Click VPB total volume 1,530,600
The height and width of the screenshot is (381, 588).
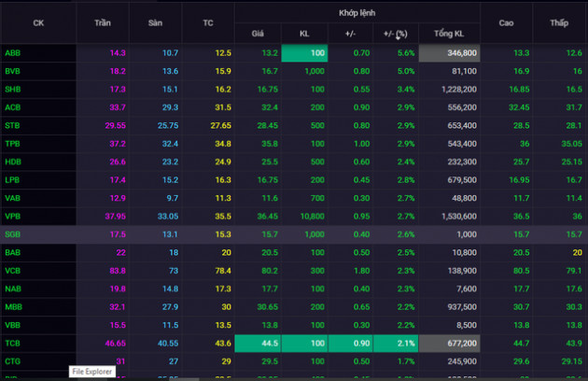pyautogui.click(x=459, y=217)
